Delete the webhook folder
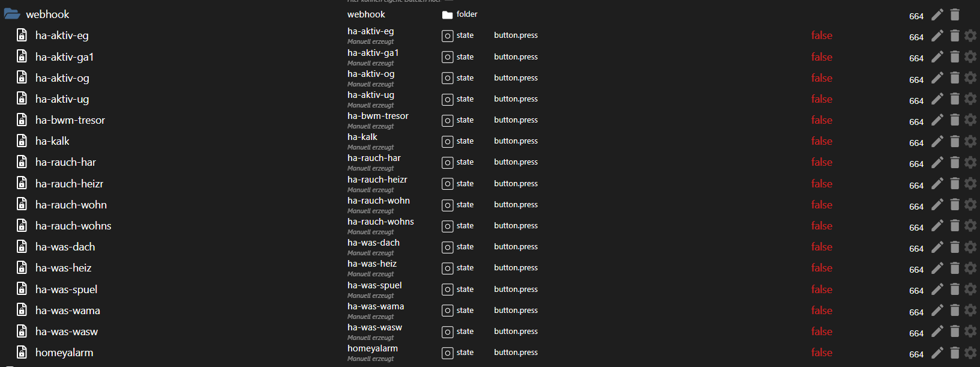This screenshot has height=367, width=980. coord(955,14)
